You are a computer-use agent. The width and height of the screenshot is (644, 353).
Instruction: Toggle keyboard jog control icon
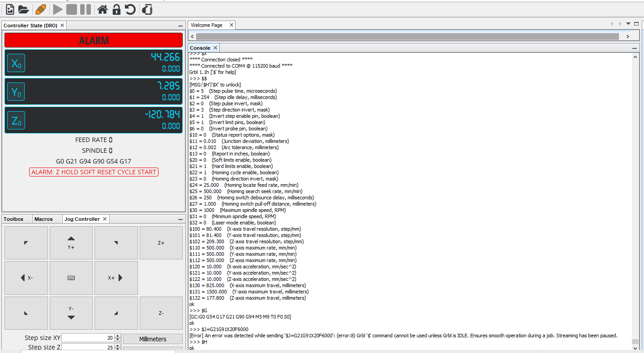(71, 278)
